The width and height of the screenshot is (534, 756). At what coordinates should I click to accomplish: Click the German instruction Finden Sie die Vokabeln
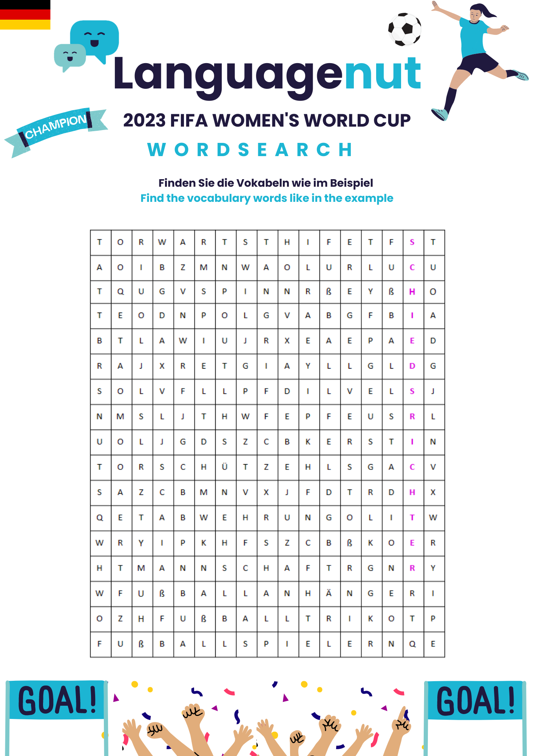click(266, 183)
